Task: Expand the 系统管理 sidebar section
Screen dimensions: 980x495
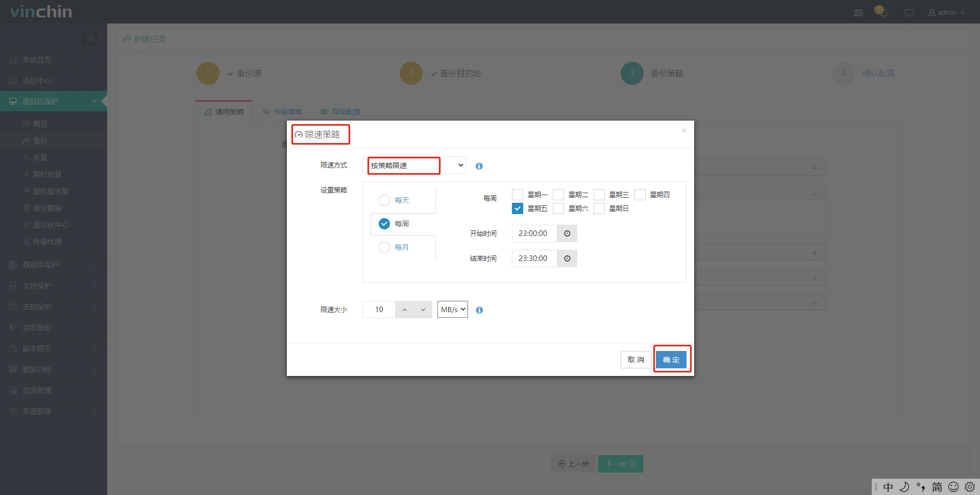Action: point(54,411)
